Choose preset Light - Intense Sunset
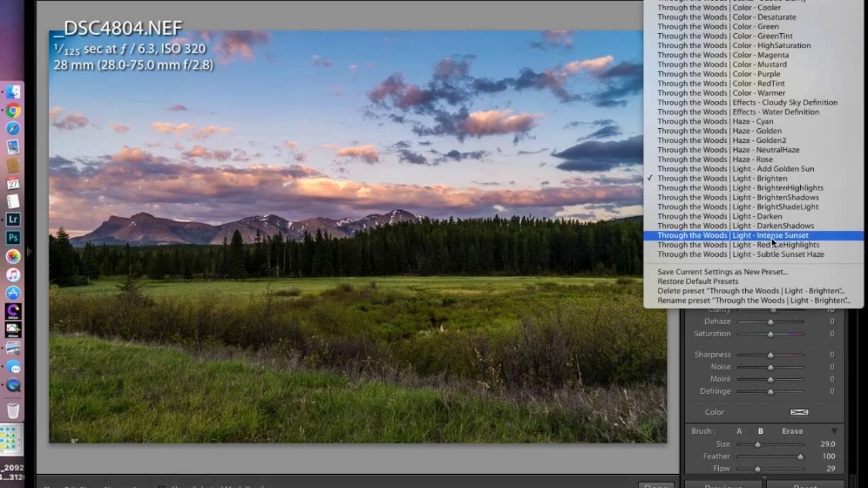Viewport: 868px width, 488px height. click(x=753, y=235)
